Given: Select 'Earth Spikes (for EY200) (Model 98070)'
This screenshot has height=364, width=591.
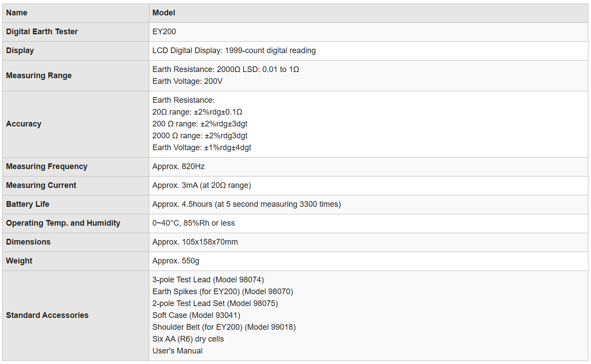Looking at the screenshot, I should click(223, 292).
